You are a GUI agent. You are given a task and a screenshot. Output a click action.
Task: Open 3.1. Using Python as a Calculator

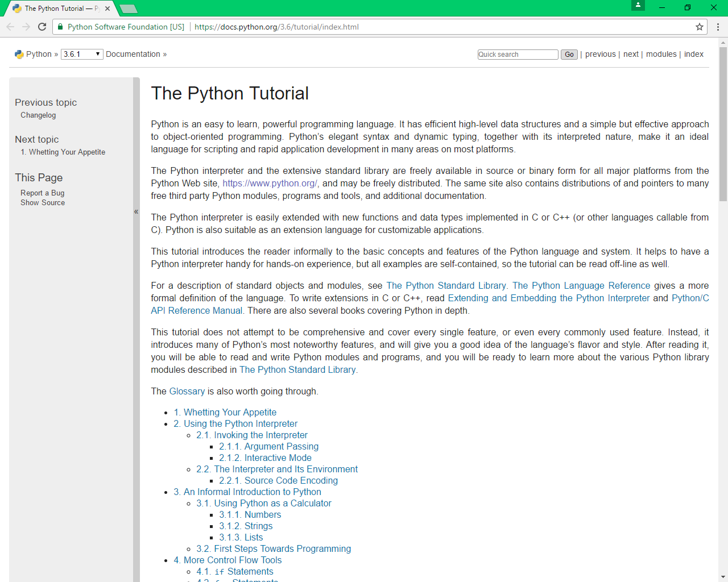click(264, 503)
